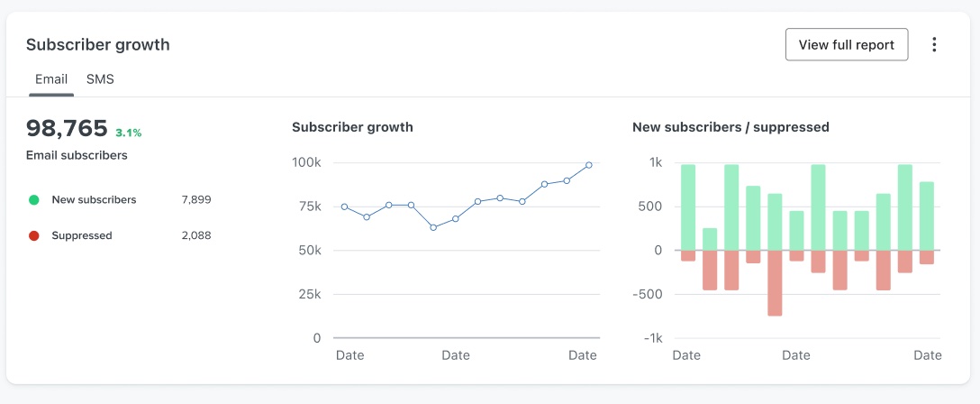Click the first data point on line chart
The image size is (980, 404).
coord(344,207)
